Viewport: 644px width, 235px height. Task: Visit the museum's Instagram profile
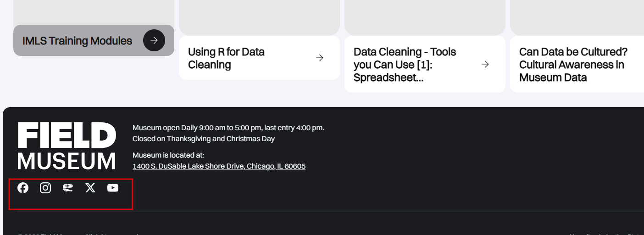click(x=45, y=188)
